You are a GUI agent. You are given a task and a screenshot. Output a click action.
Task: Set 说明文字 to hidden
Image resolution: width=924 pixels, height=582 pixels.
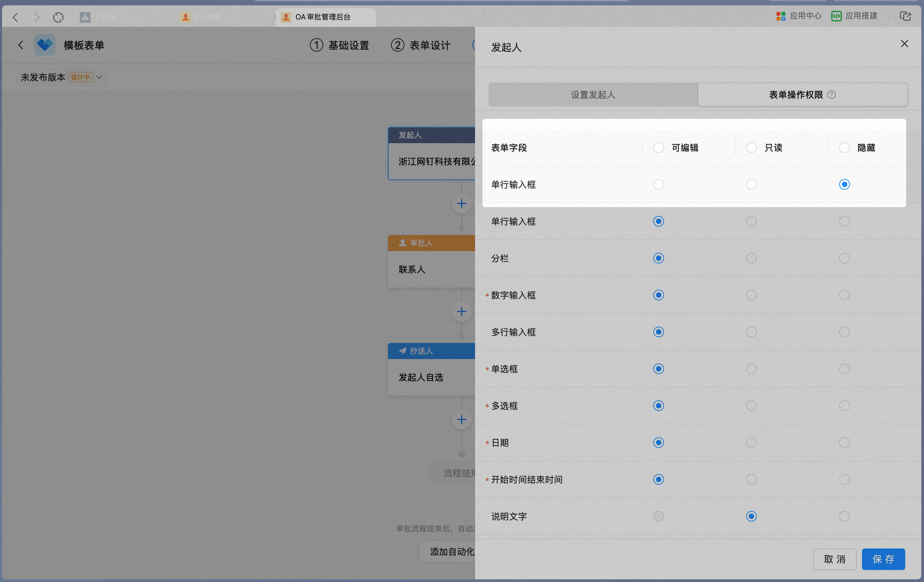(x=844, y=516)
